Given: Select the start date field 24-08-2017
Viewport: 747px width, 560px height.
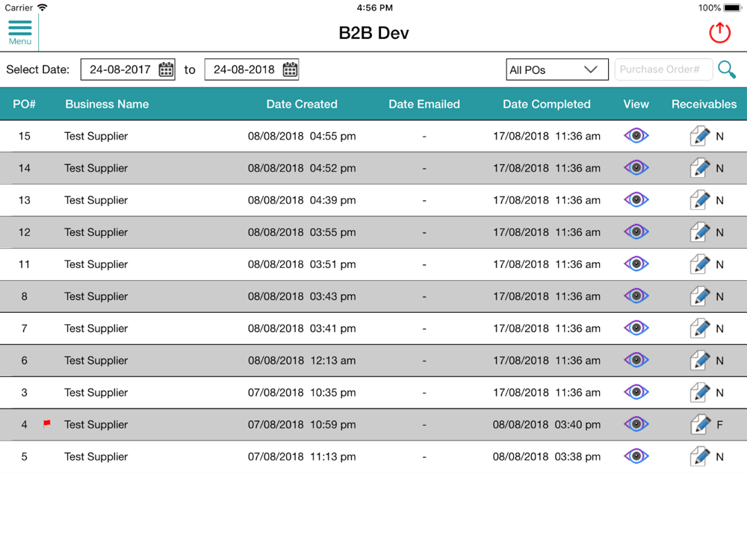Looking at the screenshot, I should click(128, 69).
